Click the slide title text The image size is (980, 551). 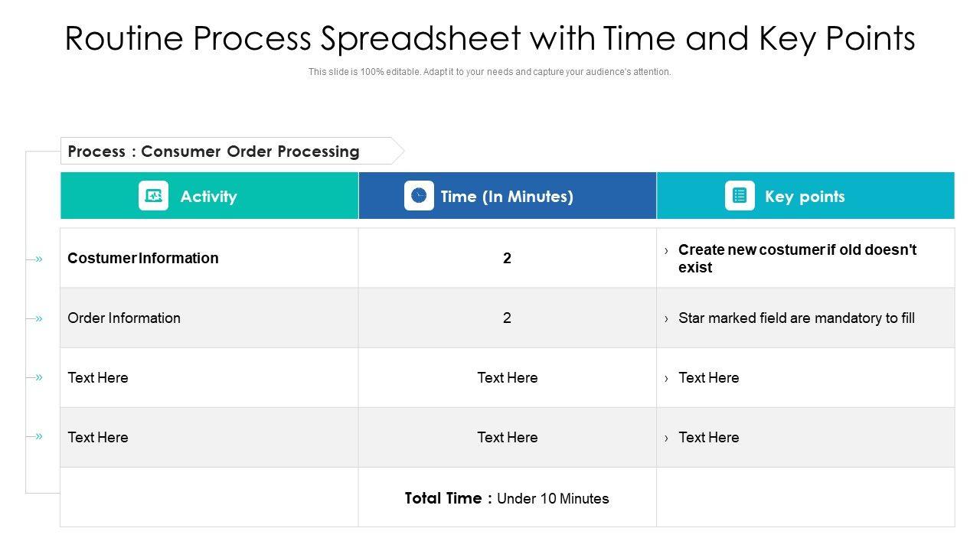pyautogui.click(x=490, y=39)
